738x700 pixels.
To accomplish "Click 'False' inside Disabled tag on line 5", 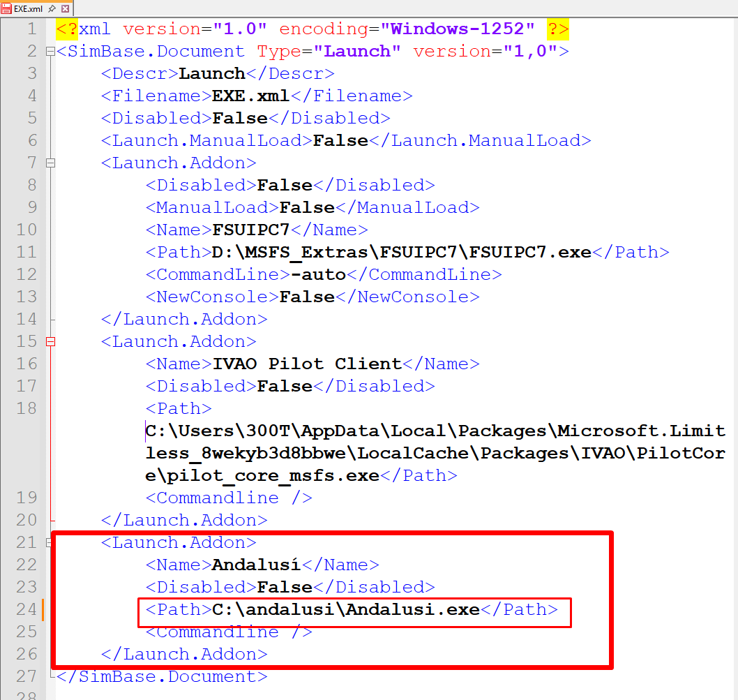I will (240, 118).
